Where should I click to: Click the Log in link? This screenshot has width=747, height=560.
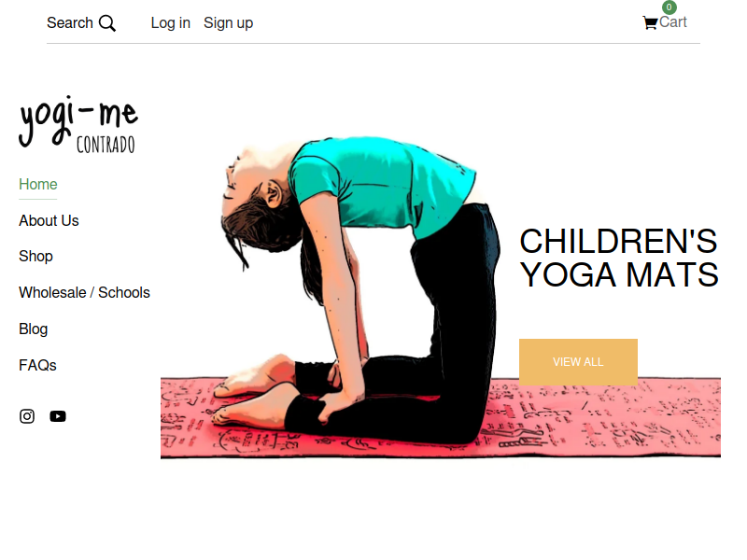pyautogui.click(x=171, y=22)
